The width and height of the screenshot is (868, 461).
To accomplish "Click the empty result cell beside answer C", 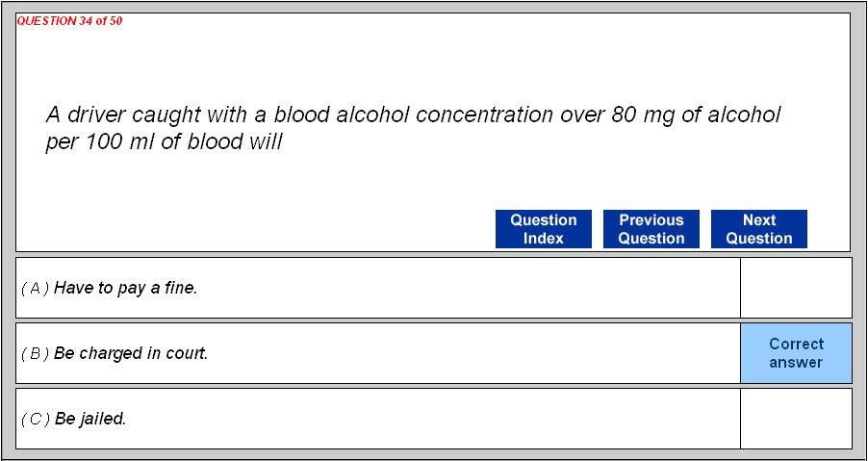I will [796, 419].
